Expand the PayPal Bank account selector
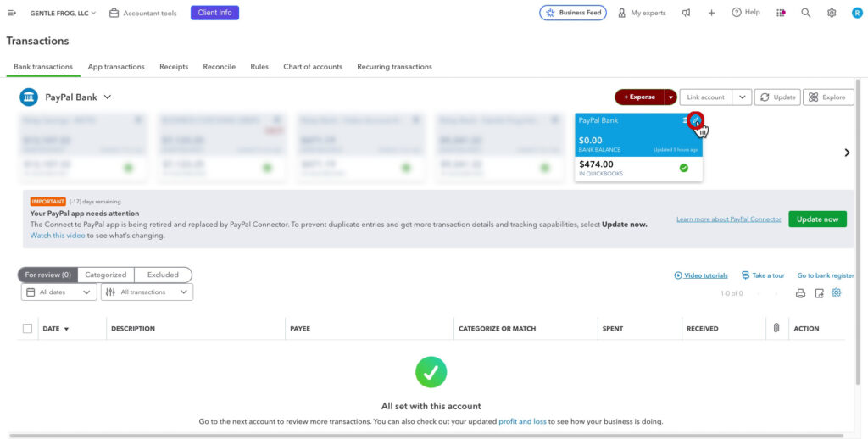868x439 pixels. click(108, 97)
